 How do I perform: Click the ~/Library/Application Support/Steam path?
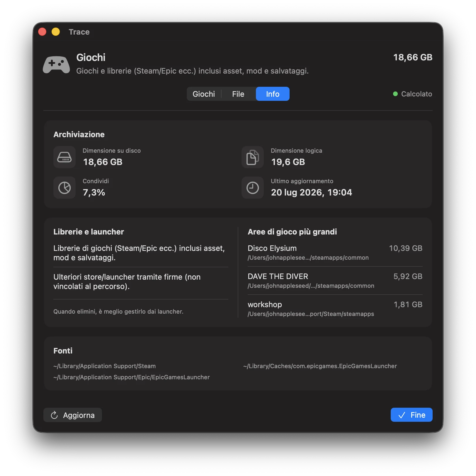point(105,366)
